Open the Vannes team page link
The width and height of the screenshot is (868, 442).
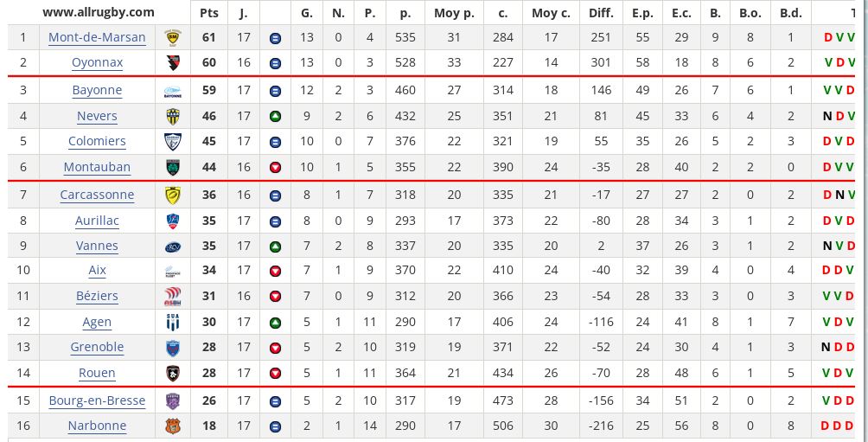point(97,246)
